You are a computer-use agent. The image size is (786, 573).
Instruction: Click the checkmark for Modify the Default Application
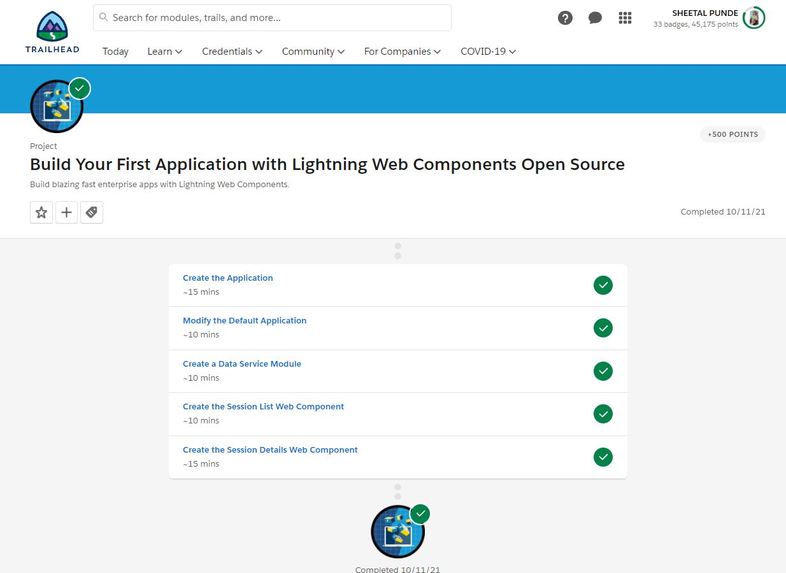click(x=603, y=328)
